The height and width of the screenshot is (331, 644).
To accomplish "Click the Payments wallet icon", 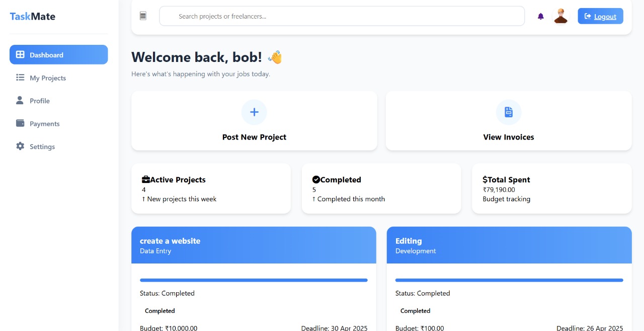I will coord(19,123).
